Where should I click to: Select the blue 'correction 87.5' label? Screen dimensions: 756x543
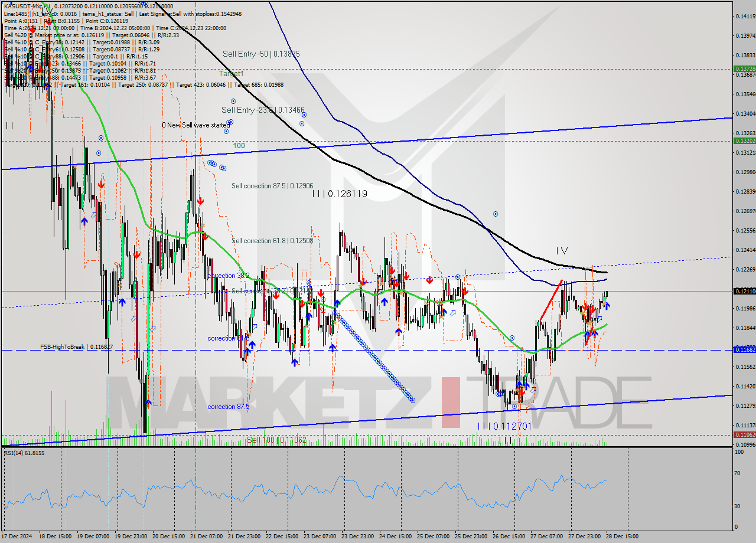pos(229,407)
